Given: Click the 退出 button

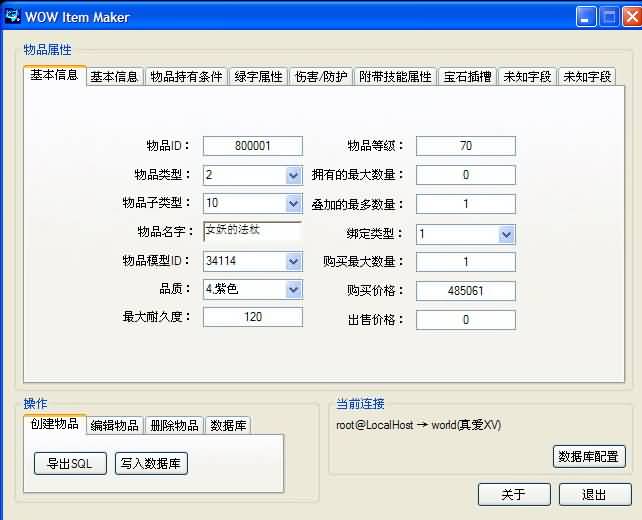Looking at the screenshot, I should pos(595,494).
